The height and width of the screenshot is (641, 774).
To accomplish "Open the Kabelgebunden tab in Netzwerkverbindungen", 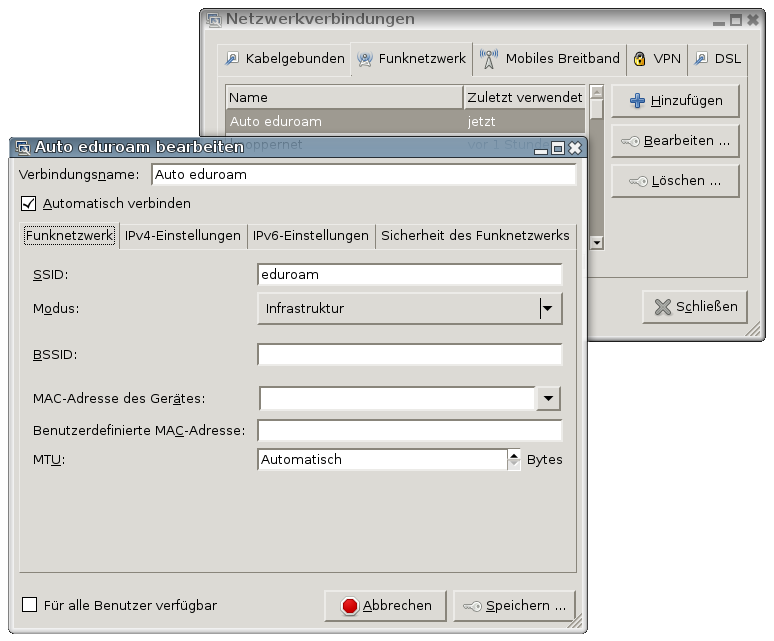I will [x=285, y=59].
